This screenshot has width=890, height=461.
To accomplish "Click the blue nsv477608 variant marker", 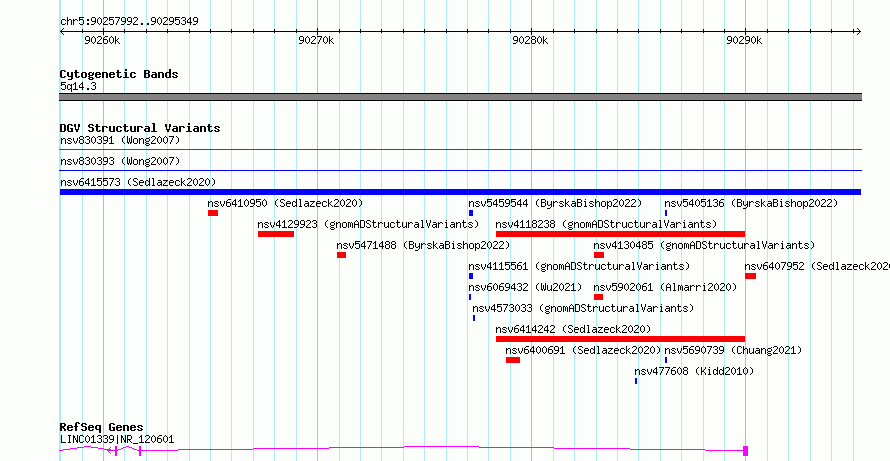I will pyautogui.click(x=636, y=381).
